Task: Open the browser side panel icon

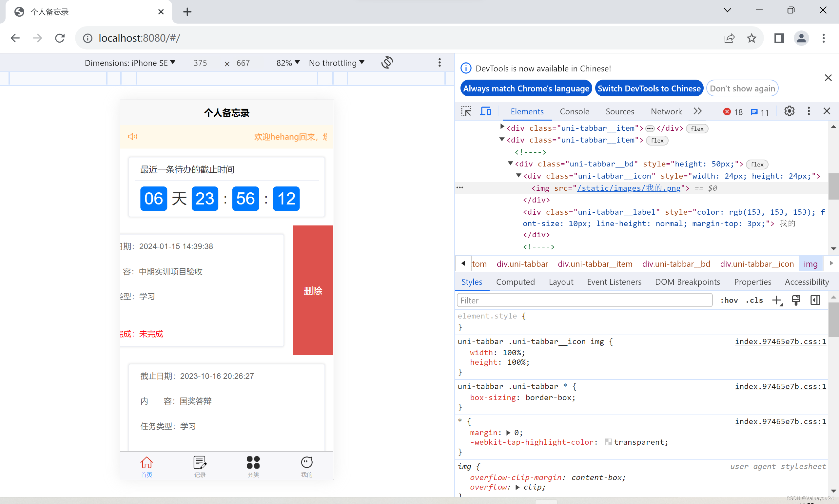Action: click(779, 38)
